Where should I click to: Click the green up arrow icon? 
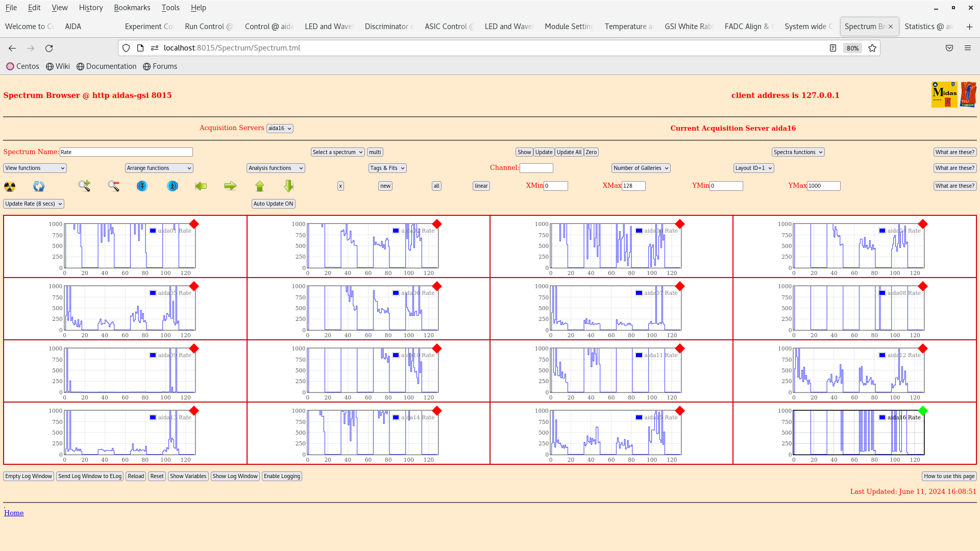(260, 186)
